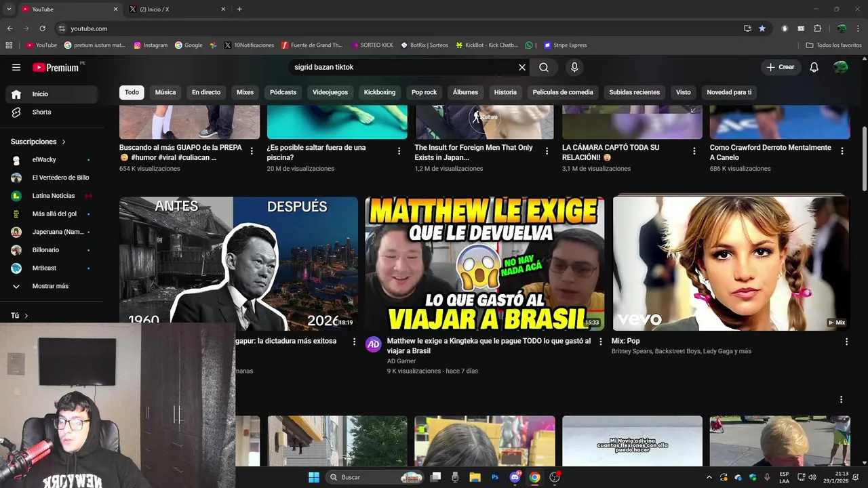Image resolution: width=868 pixels, height=488 pixels.
Task: Select the En directo chip
Action: pyautogui.click(x=206, y=92)
